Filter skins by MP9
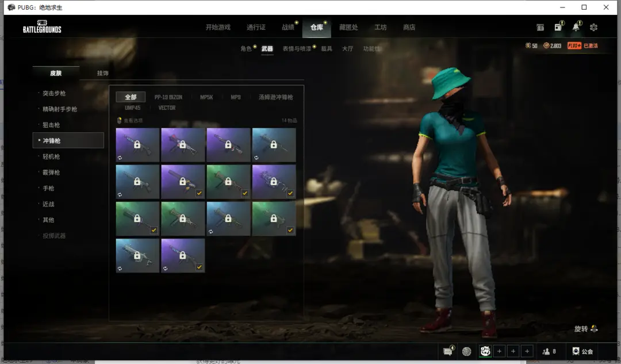This screenshot has height=364, width=621. tap(236, 97)
